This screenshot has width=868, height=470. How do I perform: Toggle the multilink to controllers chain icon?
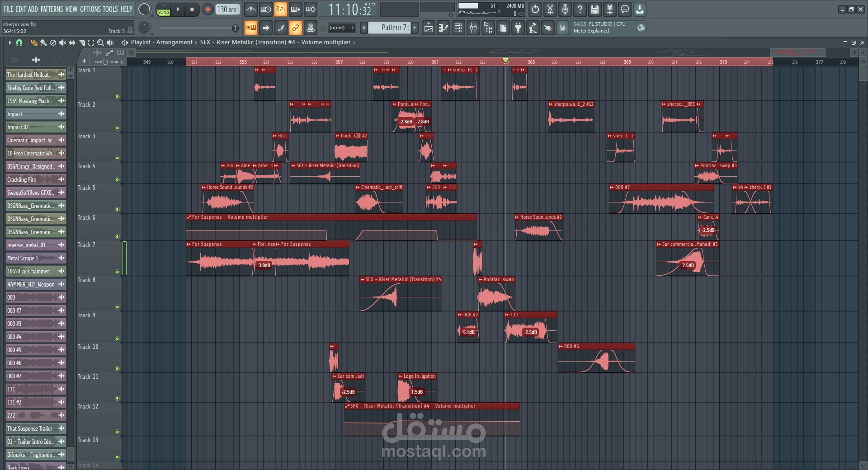point(295,28)
